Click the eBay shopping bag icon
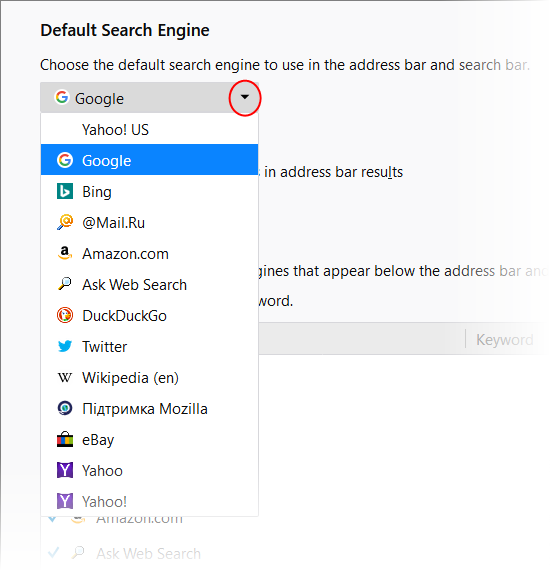This screenshot has width=550, height=571. [x=65, y=439]
